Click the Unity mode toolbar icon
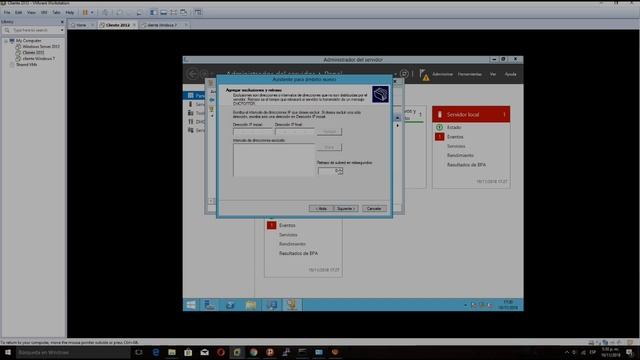640x360 pixels. 184,13
